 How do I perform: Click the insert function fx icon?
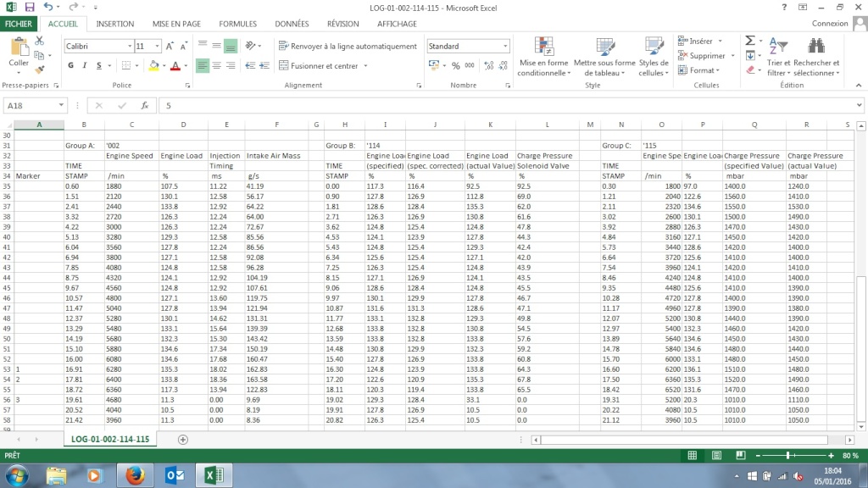point(145,106)
